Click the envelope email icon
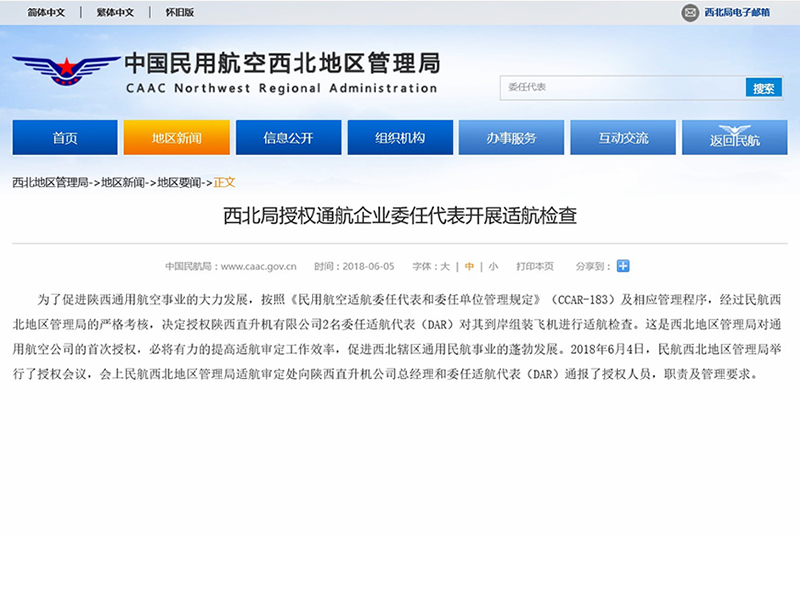The width and height of the screenshot is (800, 600). click(x=690, y=12)
